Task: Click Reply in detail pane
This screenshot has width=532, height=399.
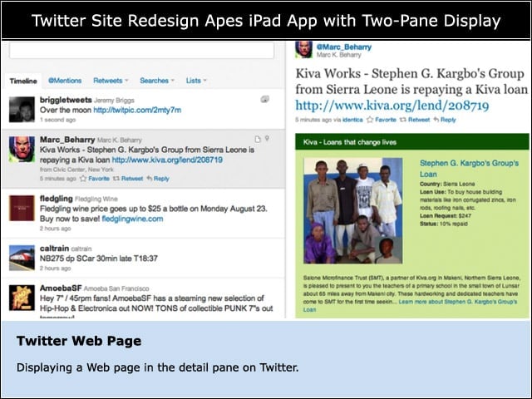Action: pyautogui.click(x=445, y=120)
